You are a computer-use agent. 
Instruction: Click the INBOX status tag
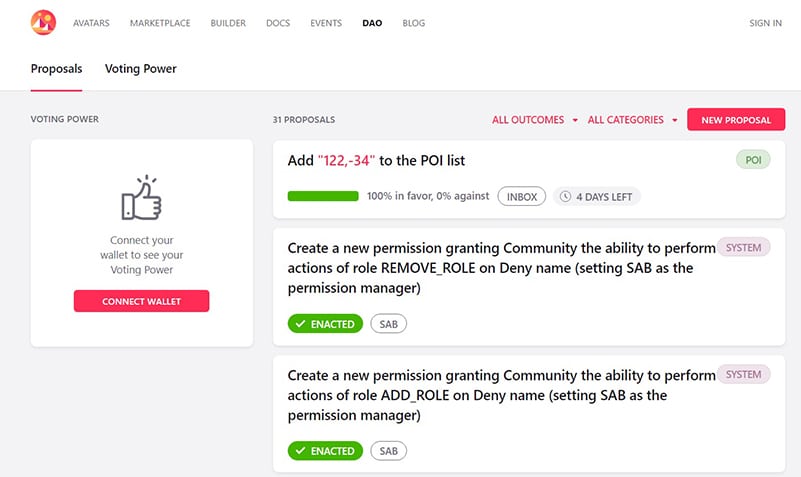[522, 197]
